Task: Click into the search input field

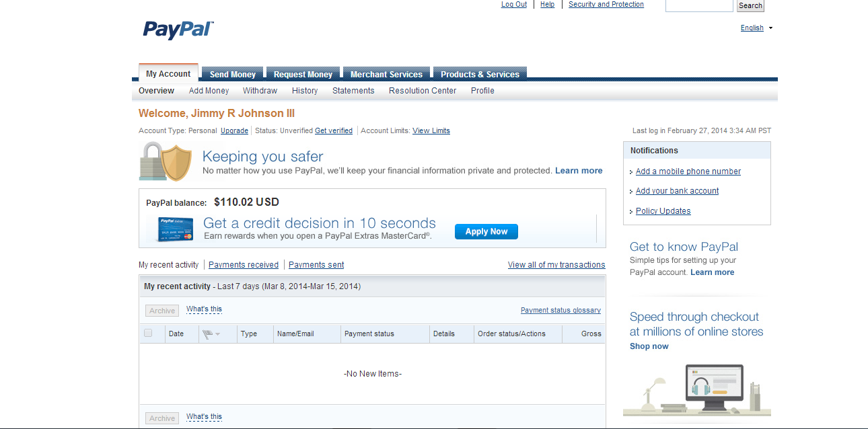Action: pos(699,5)
